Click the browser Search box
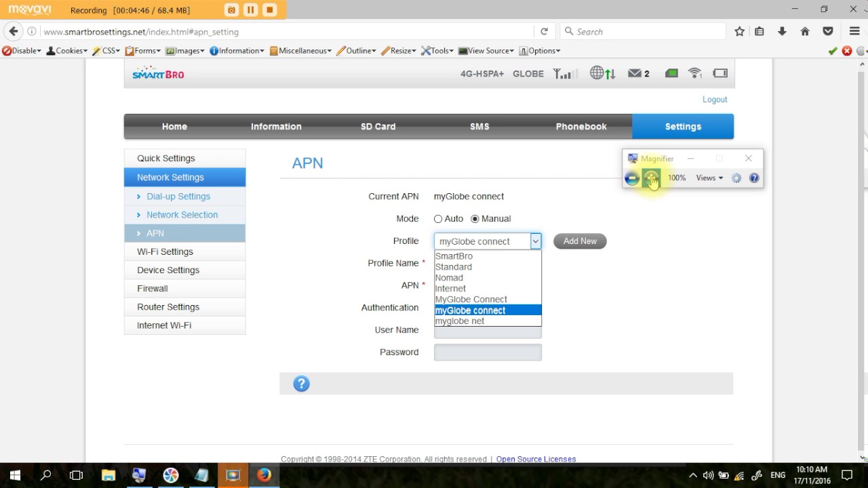868x488 pixels. tap(643, 31)
